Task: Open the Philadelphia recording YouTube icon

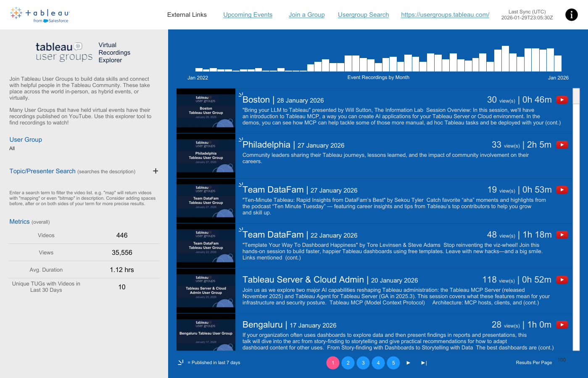Action: coord(562,145)
